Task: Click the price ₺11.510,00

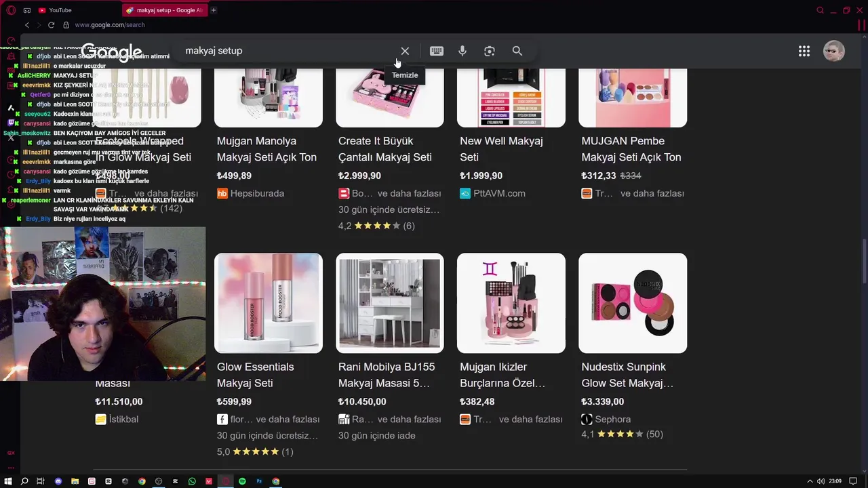Action: (x=119, y=402)
